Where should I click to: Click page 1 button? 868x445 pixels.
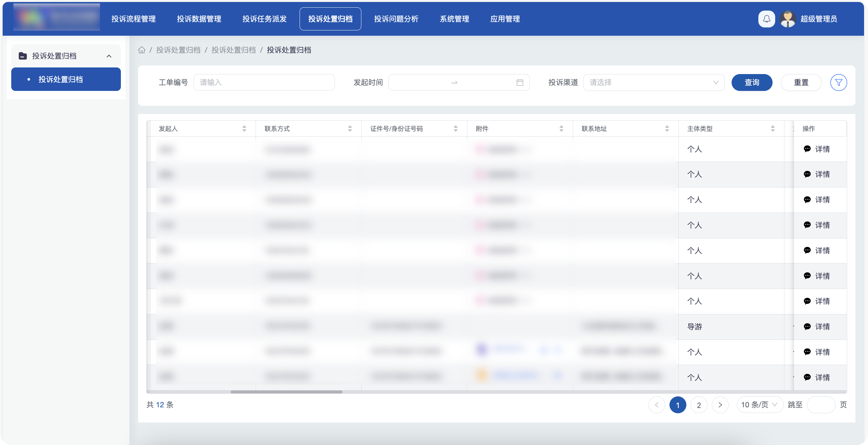click(678, 405)
